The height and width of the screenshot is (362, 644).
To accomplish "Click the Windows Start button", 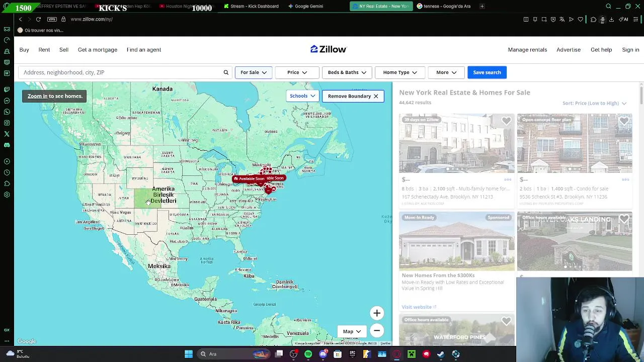I will tap(188, 354).
